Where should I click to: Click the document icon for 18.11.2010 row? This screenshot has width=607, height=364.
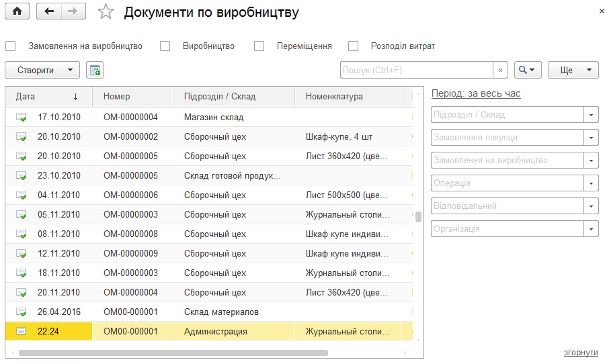pyautogui.click(x=22, y=273)
